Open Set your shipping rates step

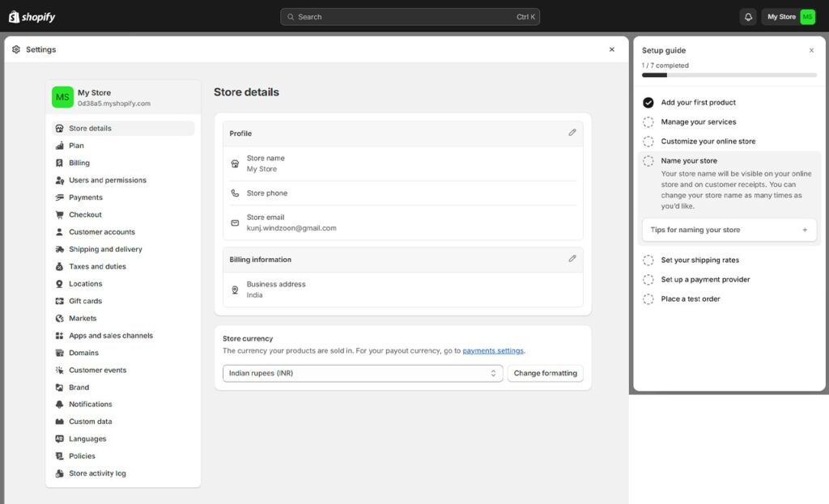(x=700, y=260)
